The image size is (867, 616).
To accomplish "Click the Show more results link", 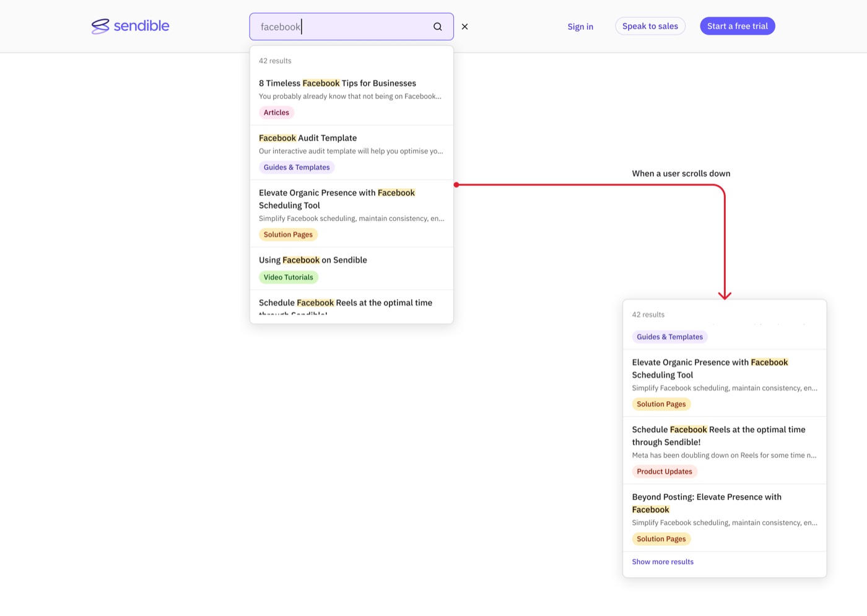I will pos(663,562).
